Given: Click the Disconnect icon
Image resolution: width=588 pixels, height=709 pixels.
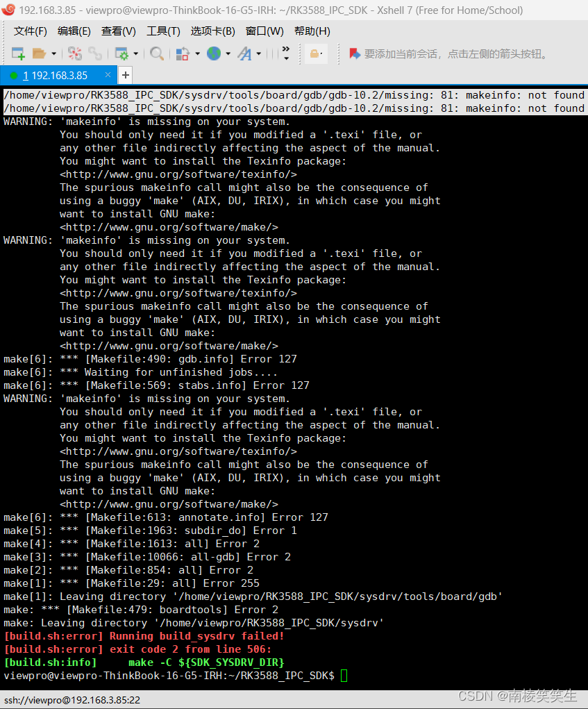Looking at the screenshot, I should [x=75, y=53].
